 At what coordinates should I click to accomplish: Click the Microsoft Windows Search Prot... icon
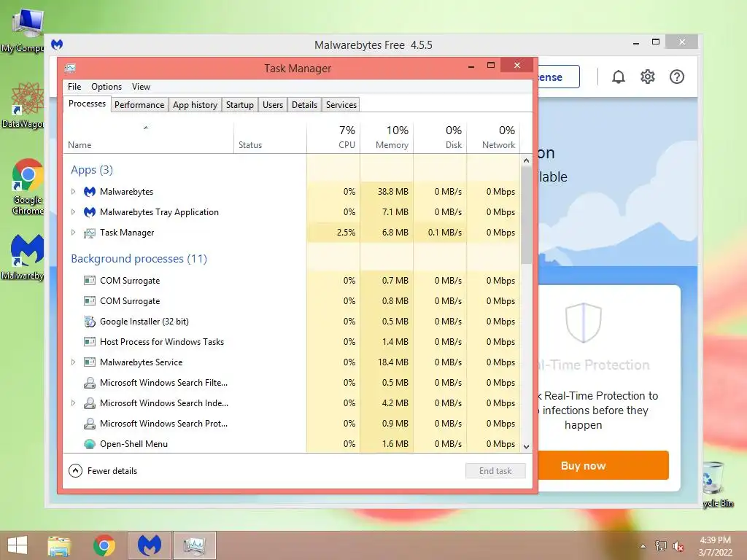(90, 424)
